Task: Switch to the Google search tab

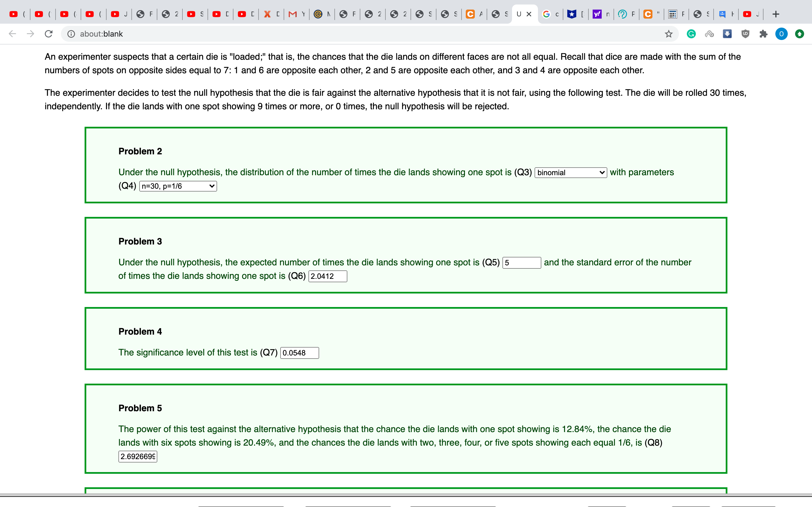Action: 550,14
